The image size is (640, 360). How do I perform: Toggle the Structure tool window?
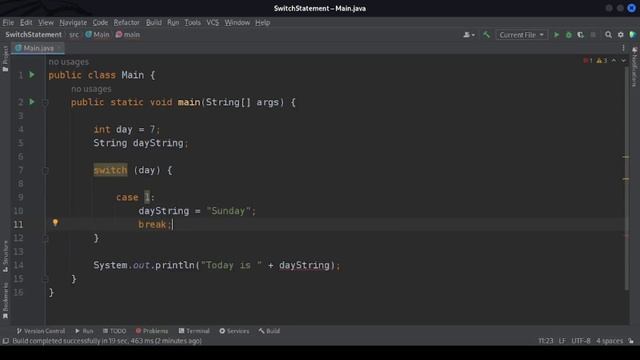[x=5, y=256]
